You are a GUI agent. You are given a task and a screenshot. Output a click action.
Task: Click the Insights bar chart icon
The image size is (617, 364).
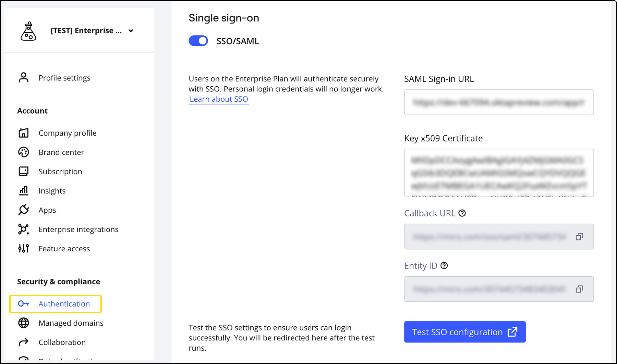(23, 191)
